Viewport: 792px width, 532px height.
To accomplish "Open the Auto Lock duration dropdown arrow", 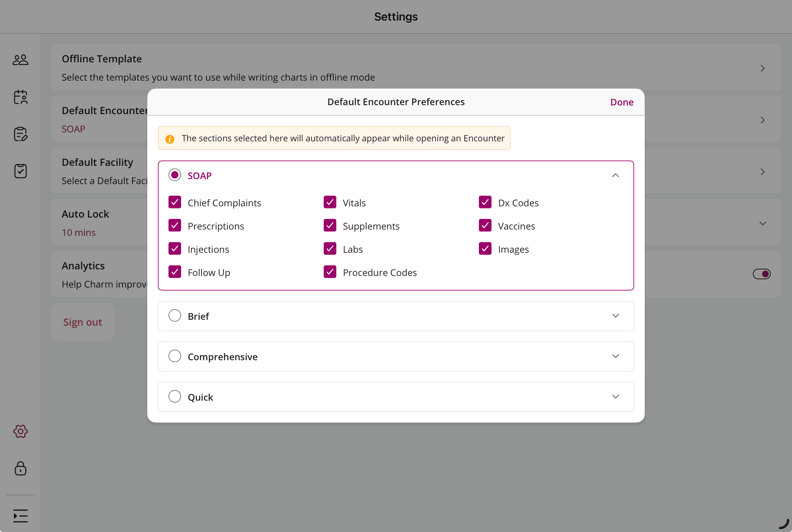I will pos(762,223).
